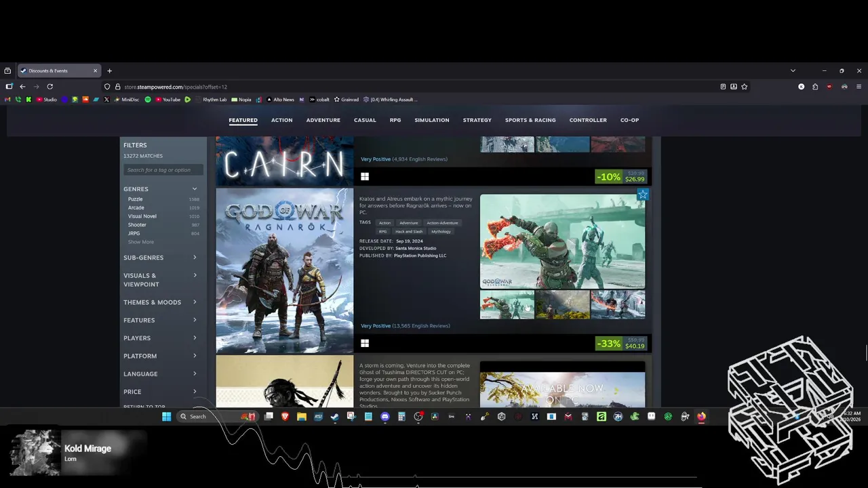Open Brave browser from the taskbar
868x488 pixels.
285,417
